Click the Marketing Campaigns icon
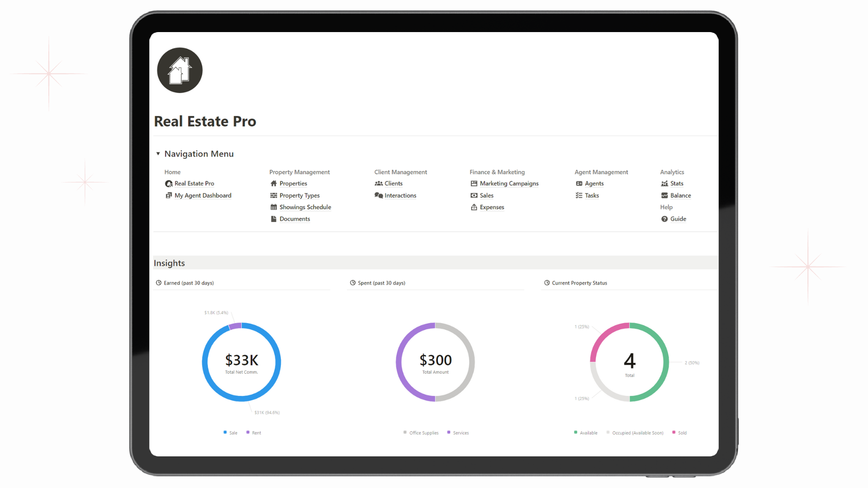868x488 pixels. pyautogui.click(x=473, y=183)
